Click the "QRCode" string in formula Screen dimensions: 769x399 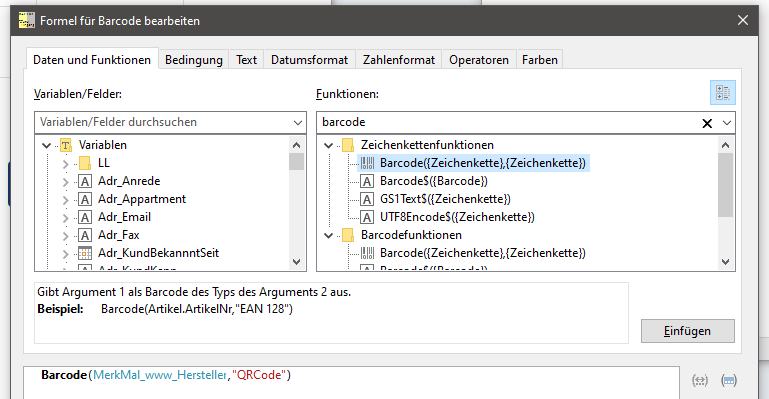click(x=259, y=375)
